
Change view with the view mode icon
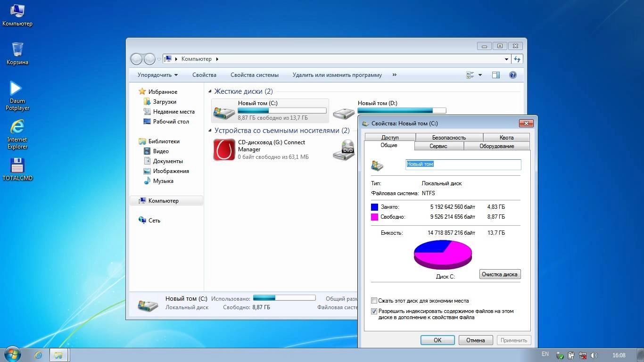470,75
